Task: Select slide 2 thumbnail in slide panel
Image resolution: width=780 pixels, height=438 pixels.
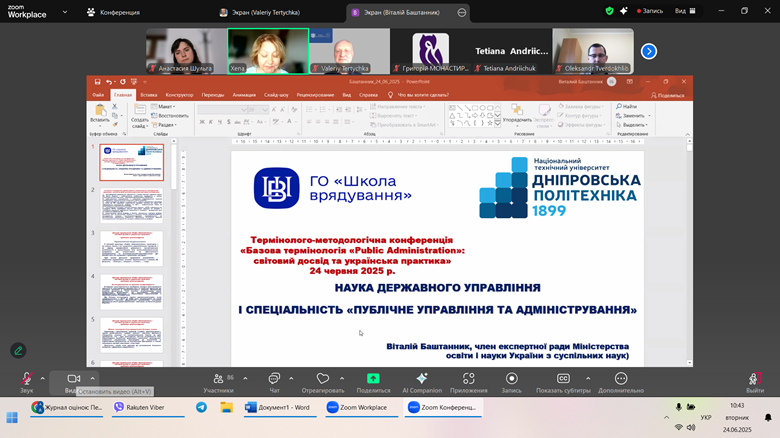Action: 132,205
